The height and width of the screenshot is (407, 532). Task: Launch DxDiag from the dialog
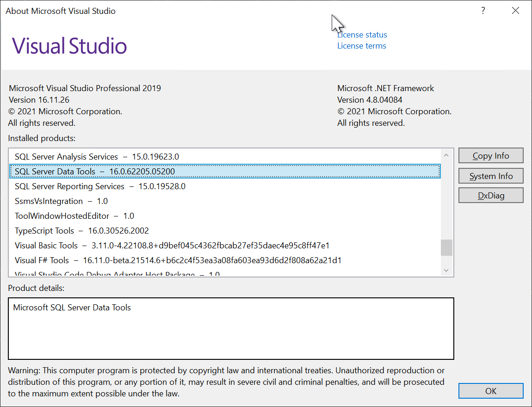click(x=490, y=195)
